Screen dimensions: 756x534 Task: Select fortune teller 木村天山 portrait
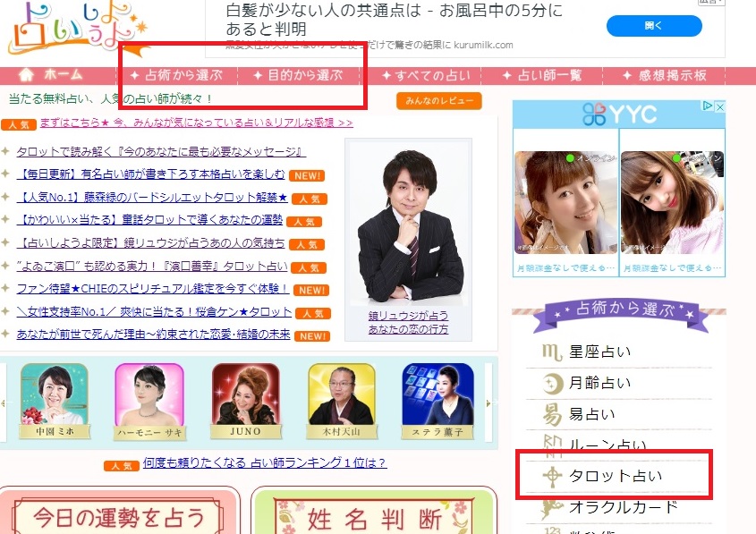coord(342,401)
